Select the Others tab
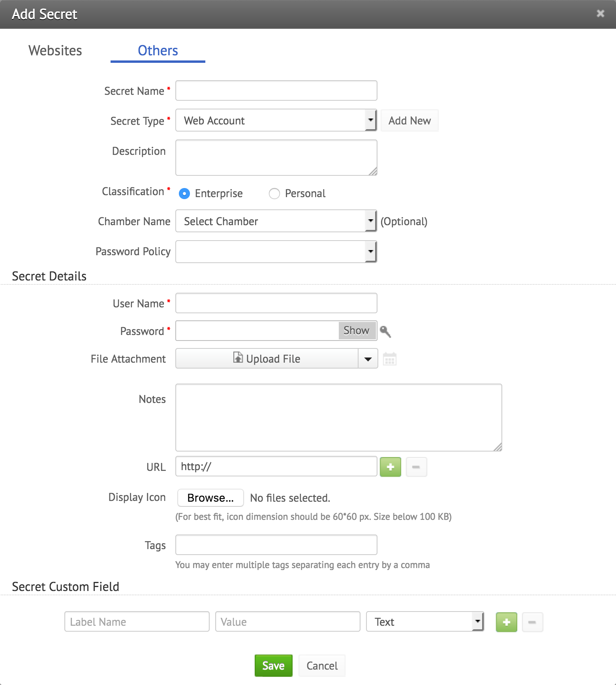 coord(158,51)
